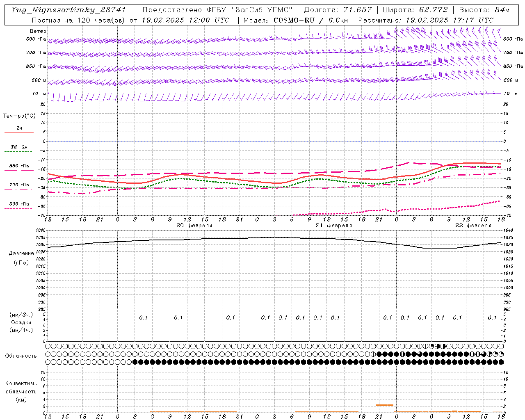525x420 pixels.
Task: Click the '(км)' unit under convective cloud label
Action: click(x=21, y=399)
